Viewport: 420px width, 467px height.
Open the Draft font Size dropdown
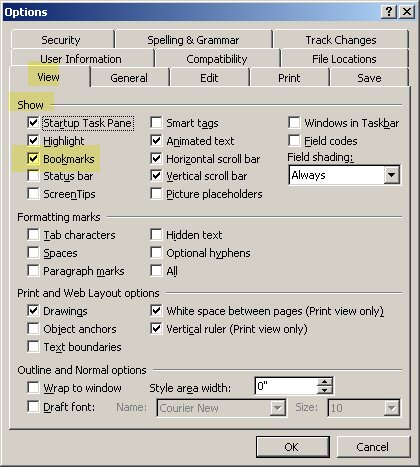[391, 408]
